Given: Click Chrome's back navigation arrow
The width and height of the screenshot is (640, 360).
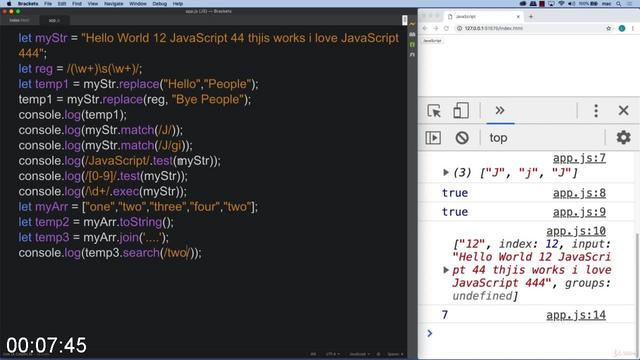Looking at the screenshot, I should click(x=424, y=28).
